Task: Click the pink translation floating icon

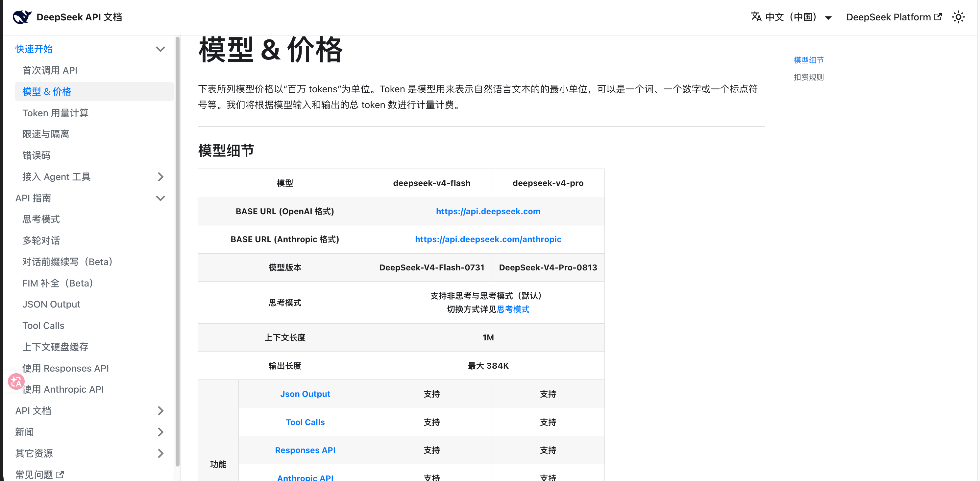Action: 16,381
